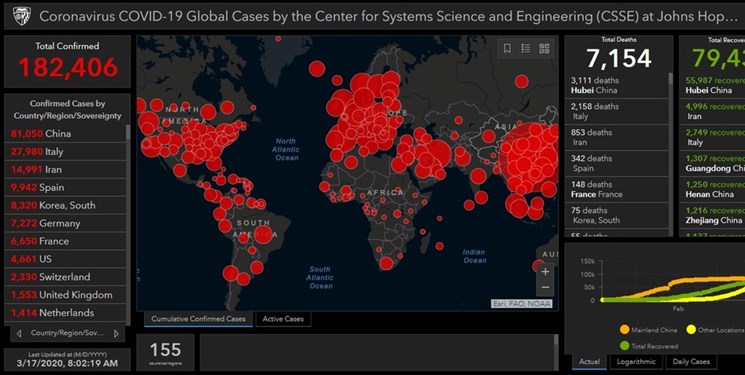
Task: Switch chart to Logarithmic view
Action: (x=636, y=362)
